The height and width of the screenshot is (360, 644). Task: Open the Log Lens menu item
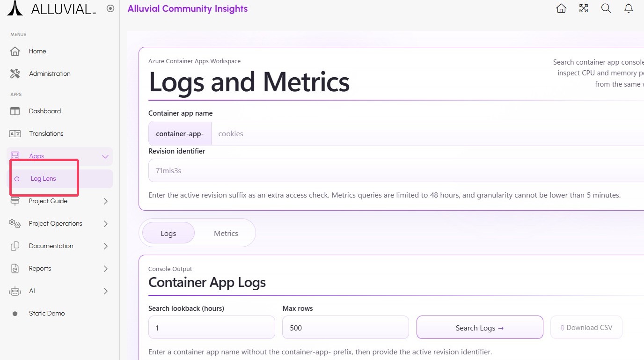click(x=60, y=179)
